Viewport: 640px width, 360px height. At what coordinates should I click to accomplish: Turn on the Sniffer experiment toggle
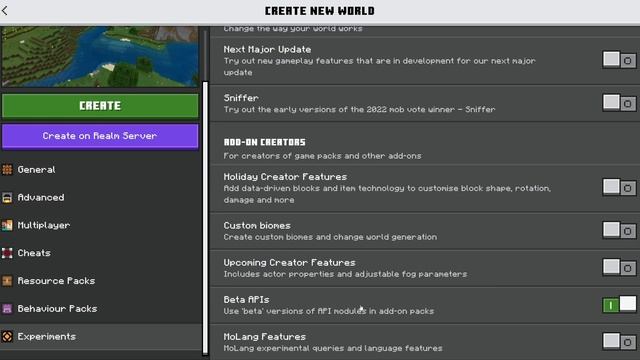point(619,103)
